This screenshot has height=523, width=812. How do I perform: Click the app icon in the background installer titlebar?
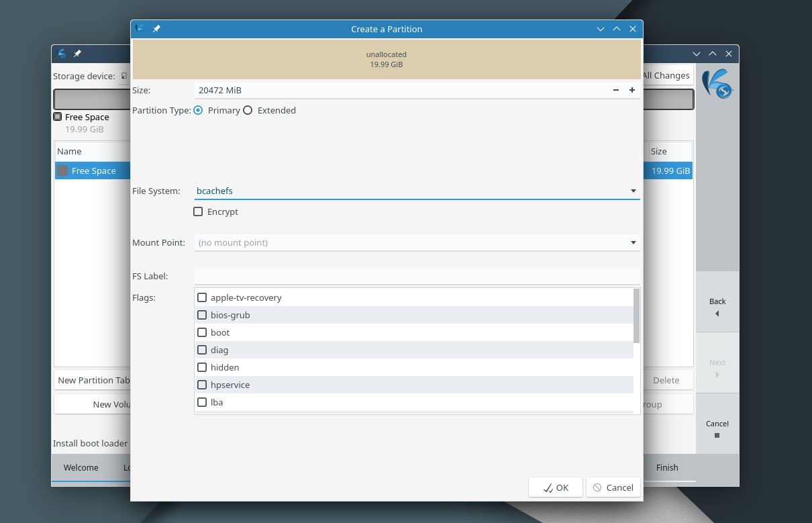(62, 54)
